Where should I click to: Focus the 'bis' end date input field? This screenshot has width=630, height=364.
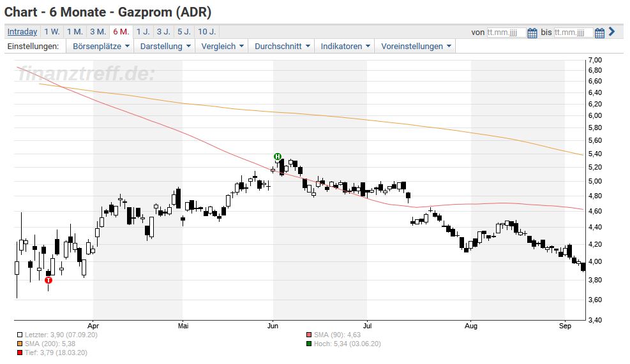[573, 33]
